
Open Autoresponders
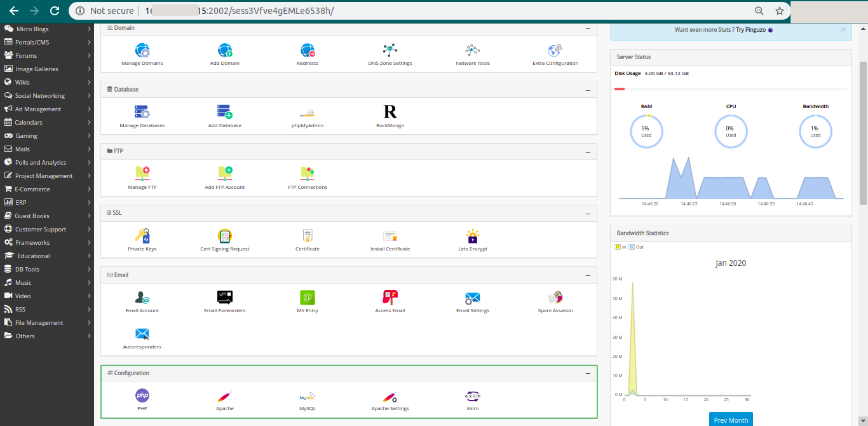tap(142, 334)
